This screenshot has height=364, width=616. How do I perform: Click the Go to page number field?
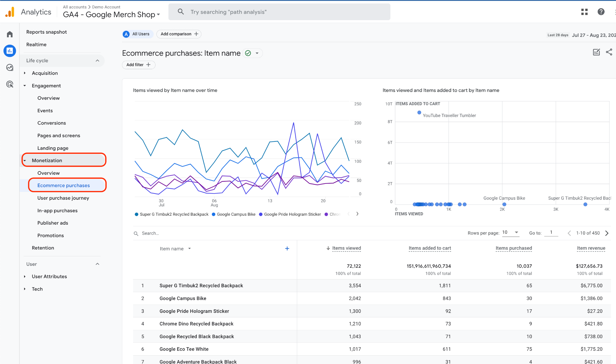551,233
